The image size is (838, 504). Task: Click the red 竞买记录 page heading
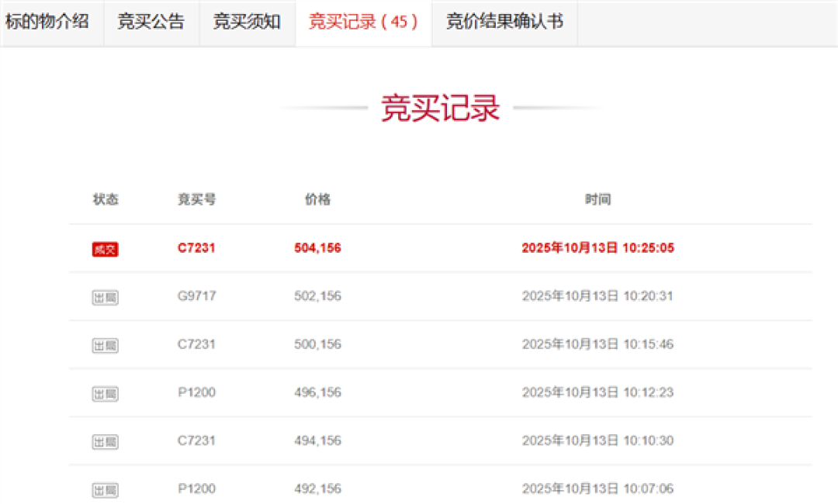(x=440, y=109)
